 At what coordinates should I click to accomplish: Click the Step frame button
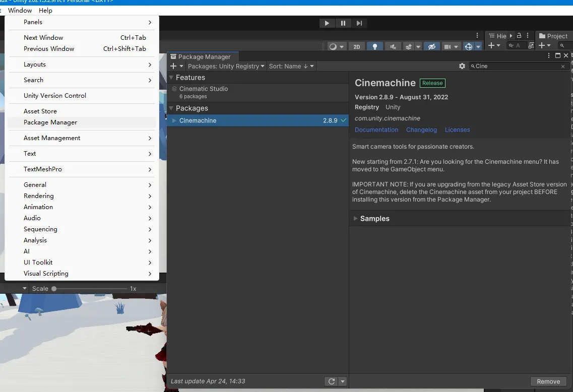(359, 23)
